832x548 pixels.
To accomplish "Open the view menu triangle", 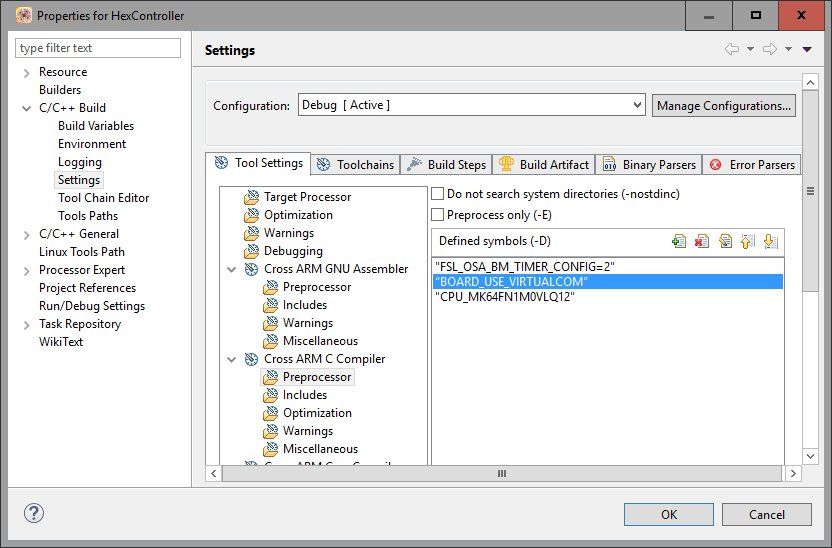I will pos(807,49).
